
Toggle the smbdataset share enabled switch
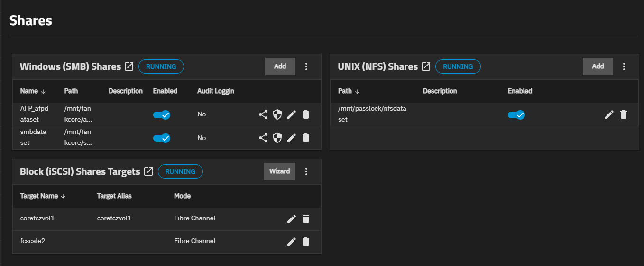(161, 138)
